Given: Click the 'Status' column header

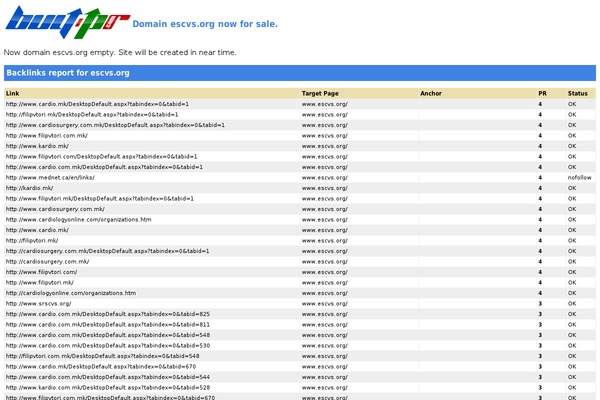Looking at the screenshot, I should pos(577,93).
